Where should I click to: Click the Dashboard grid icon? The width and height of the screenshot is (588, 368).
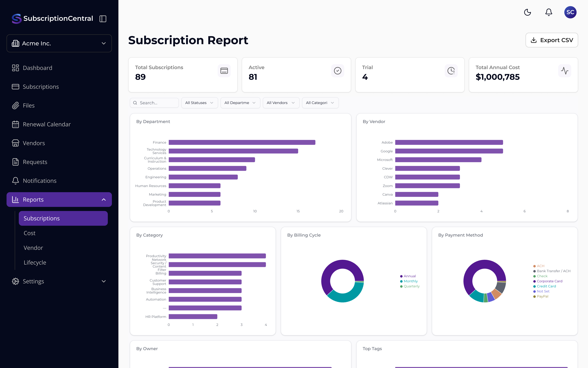click(16, 68)
